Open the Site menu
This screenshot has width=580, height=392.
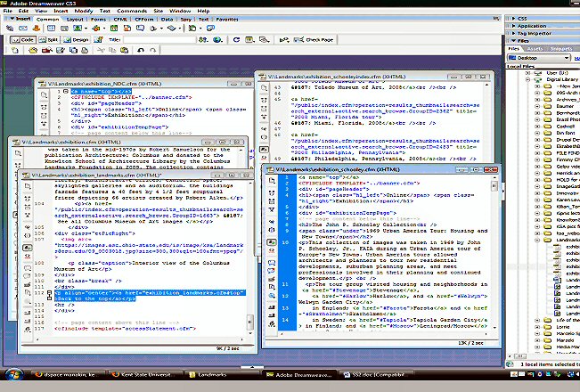159,11
